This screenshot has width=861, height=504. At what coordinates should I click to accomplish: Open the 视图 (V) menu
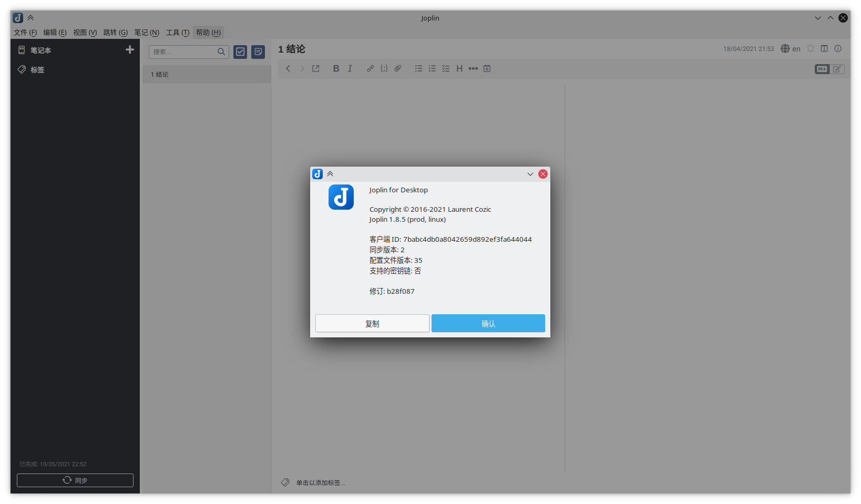85,33
